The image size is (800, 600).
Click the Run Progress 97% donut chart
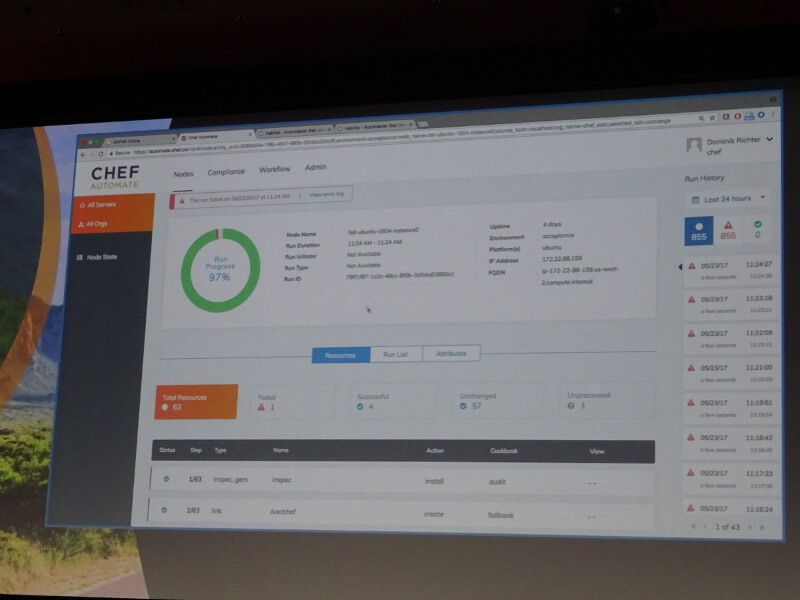[x=220, y=270]
